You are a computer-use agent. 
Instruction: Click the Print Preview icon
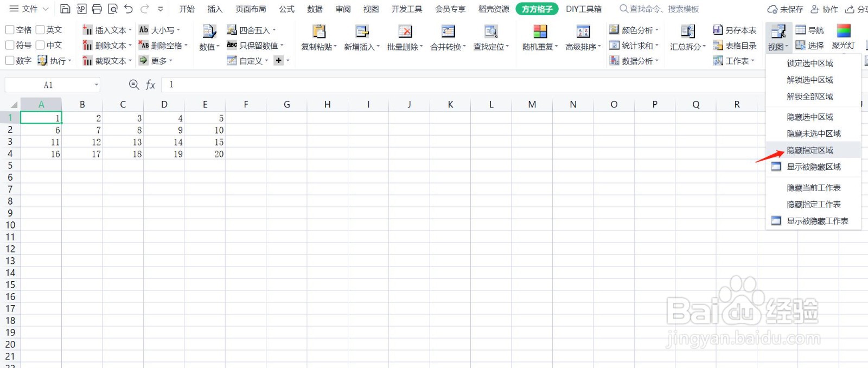113,9
